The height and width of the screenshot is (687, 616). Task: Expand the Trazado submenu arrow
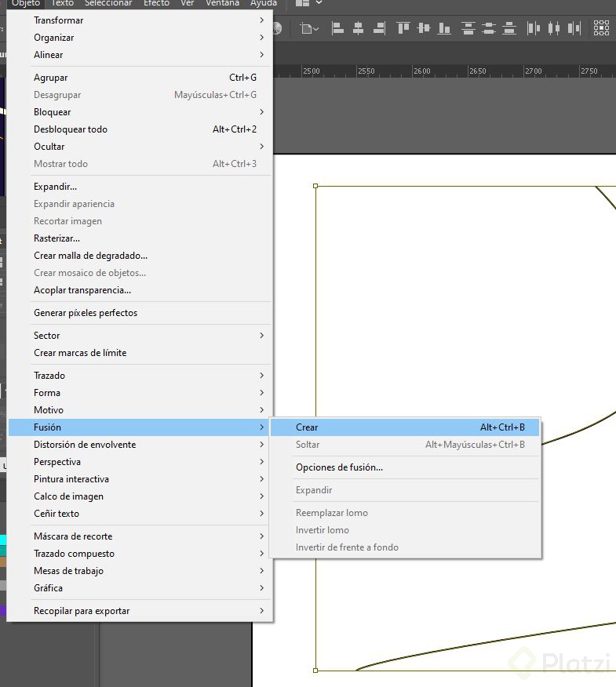click(x=262, y=375)
